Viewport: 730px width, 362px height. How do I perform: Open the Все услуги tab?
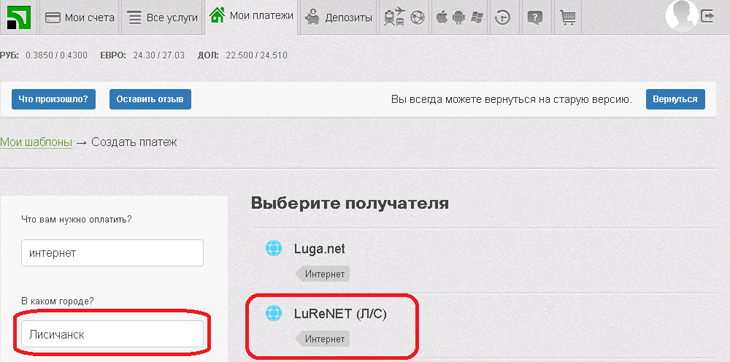(162, 18)
